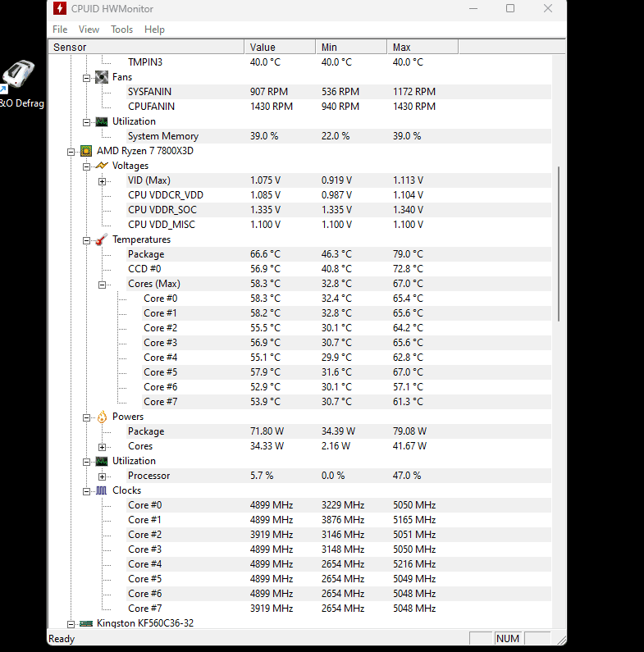The image size is (644, 652).
Task: Click the CPU Utilization graph icon above Processor
Action: [102, 461]
